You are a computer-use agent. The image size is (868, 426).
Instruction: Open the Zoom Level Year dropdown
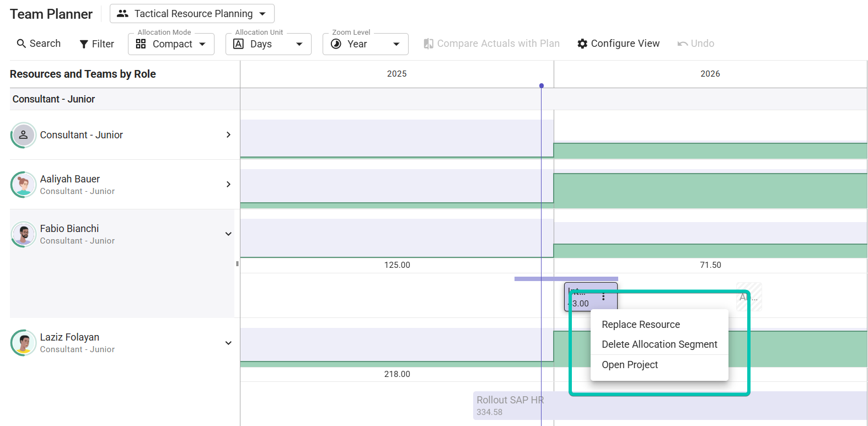coord(365,44)
